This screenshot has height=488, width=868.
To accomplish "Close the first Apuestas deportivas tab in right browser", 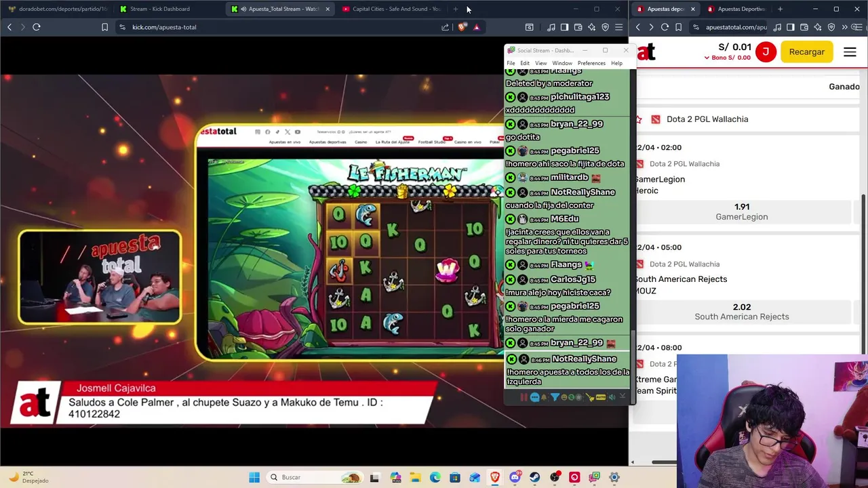I will [692, 9].
